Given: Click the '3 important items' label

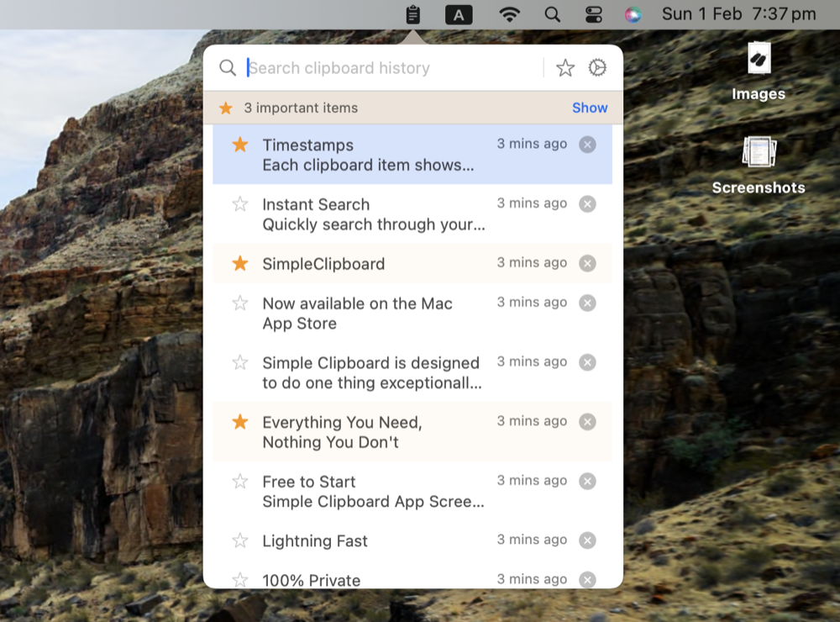Looking at the screenshot, I should [x=301, y=108].
